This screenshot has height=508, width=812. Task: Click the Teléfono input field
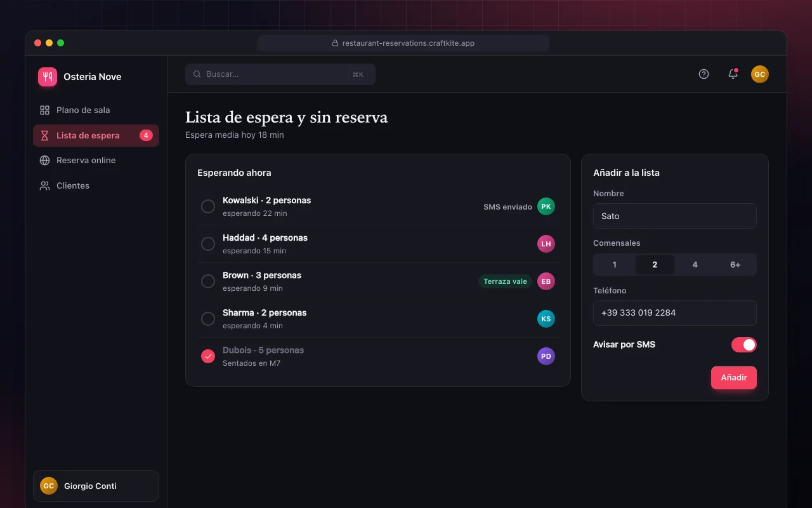[675, 313]
